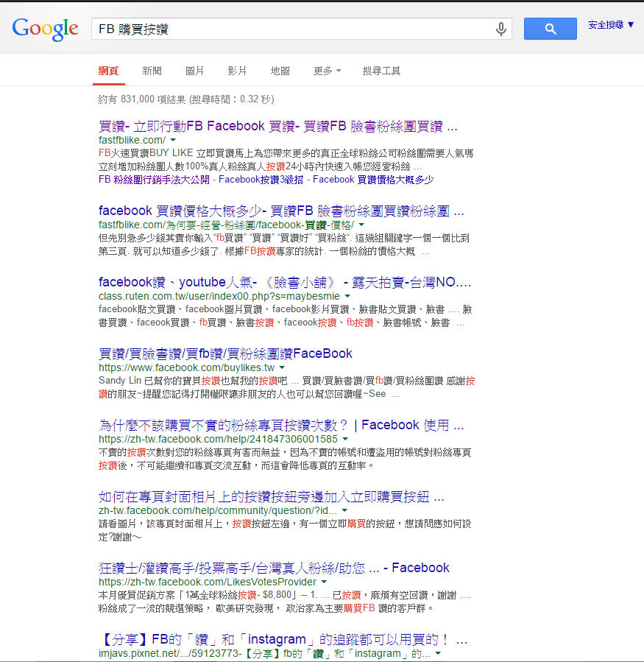Switch to the 影片 tab
The height and width of the screenshot is (662, 644).
(x=237, y=71)
